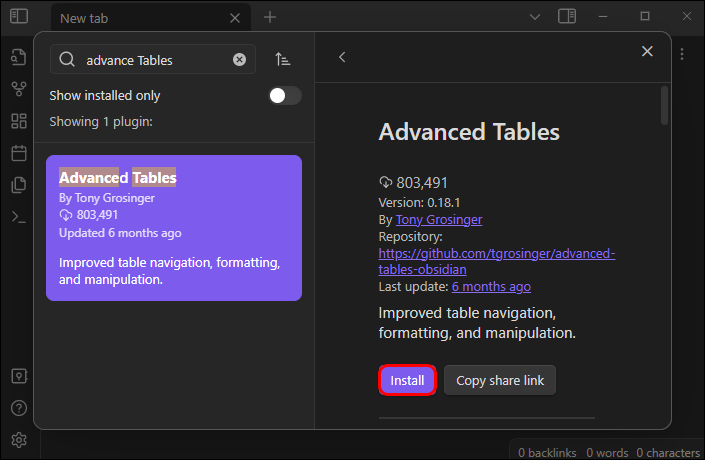
Task: Open the help icon in ribbon
Action: 18,408
